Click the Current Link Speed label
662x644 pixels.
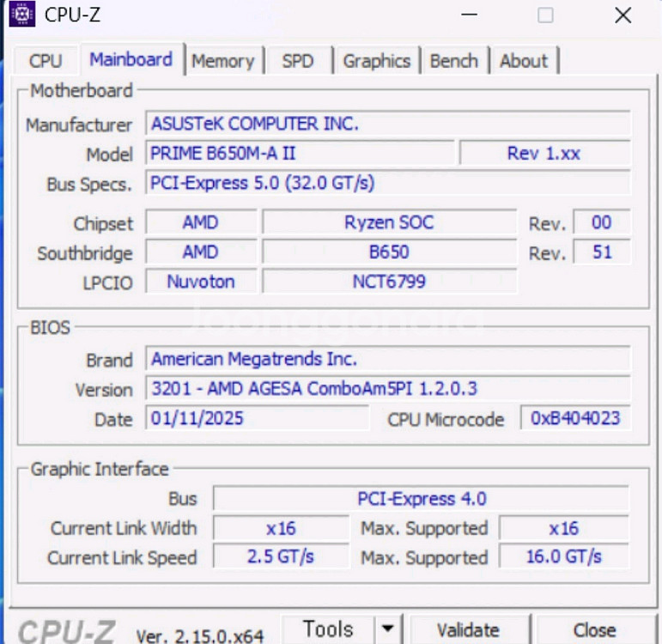pyautogui.click(x=122, y=558)
